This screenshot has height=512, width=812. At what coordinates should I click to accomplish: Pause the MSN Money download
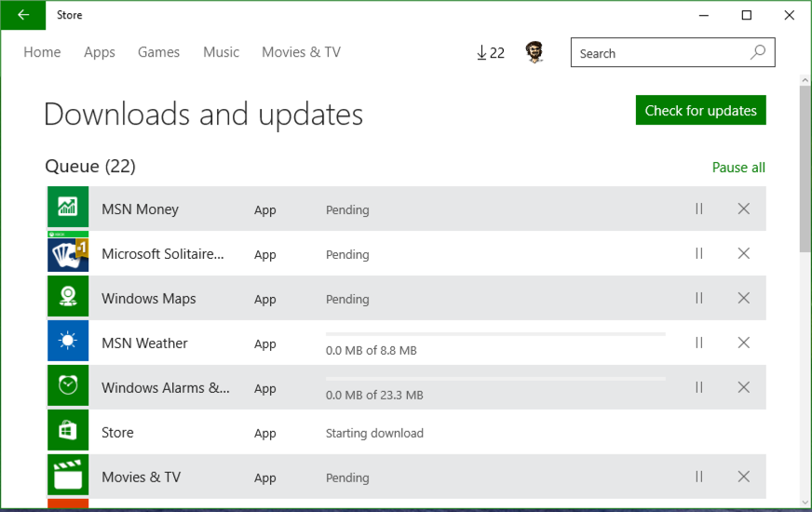click(699, 209)
